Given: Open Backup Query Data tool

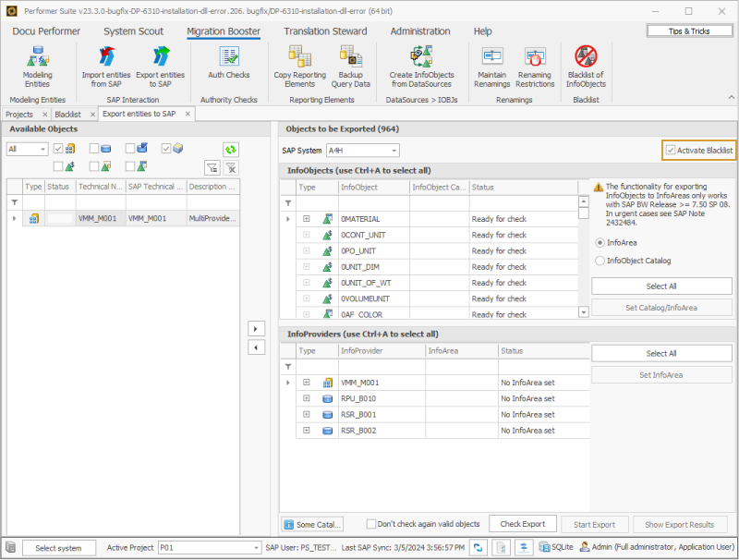Looking at the screenshot, I should click(351, 67).
